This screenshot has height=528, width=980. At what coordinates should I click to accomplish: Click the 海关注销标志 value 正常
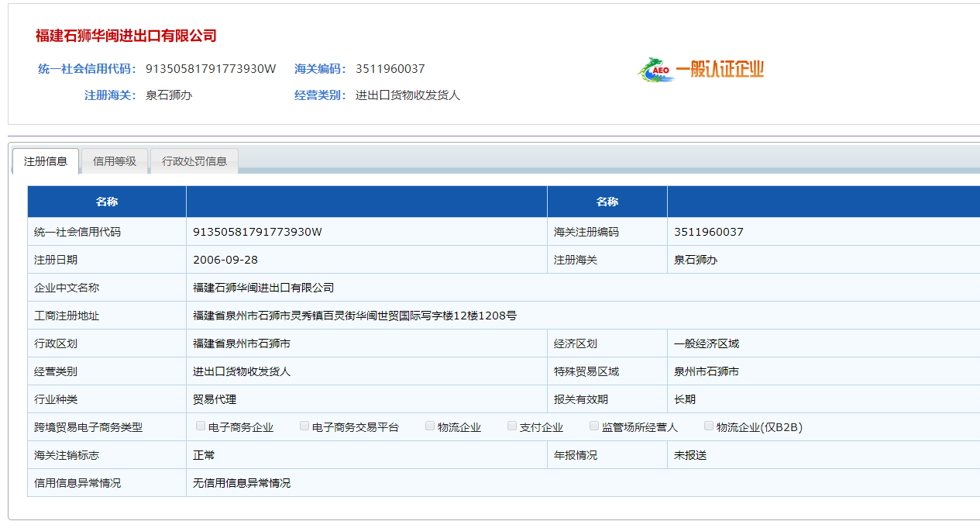pyautogui.click(x=204, y=455)
